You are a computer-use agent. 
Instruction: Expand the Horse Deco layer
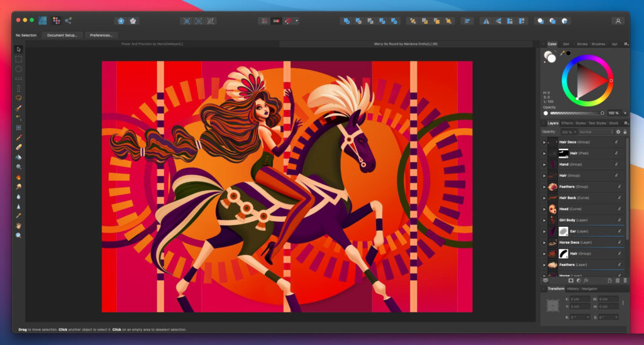click(x=544, y=243)
